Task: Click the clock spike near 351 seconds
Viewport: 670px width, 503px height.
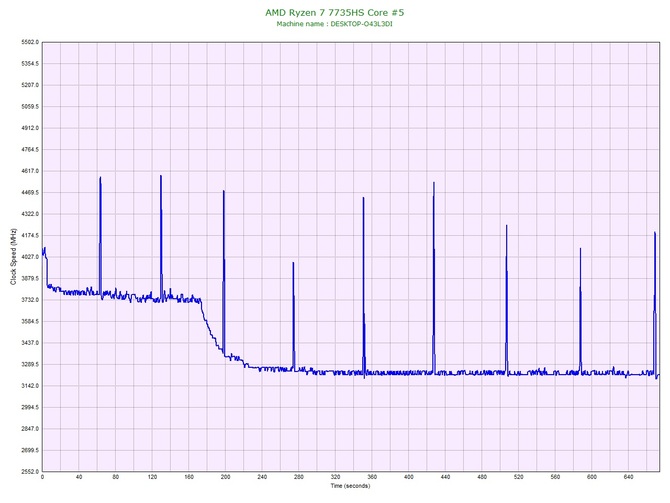Action: click(x=364, y=286)
